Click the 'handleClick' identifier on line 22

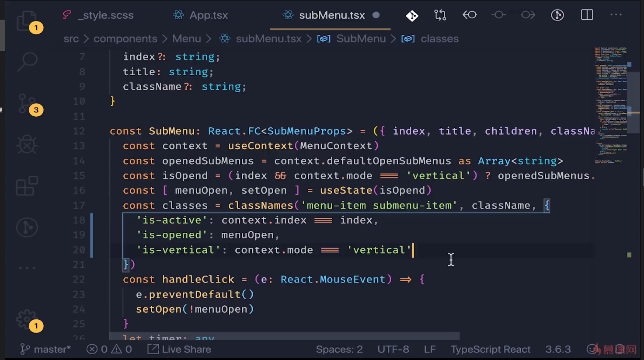point(198,280)
